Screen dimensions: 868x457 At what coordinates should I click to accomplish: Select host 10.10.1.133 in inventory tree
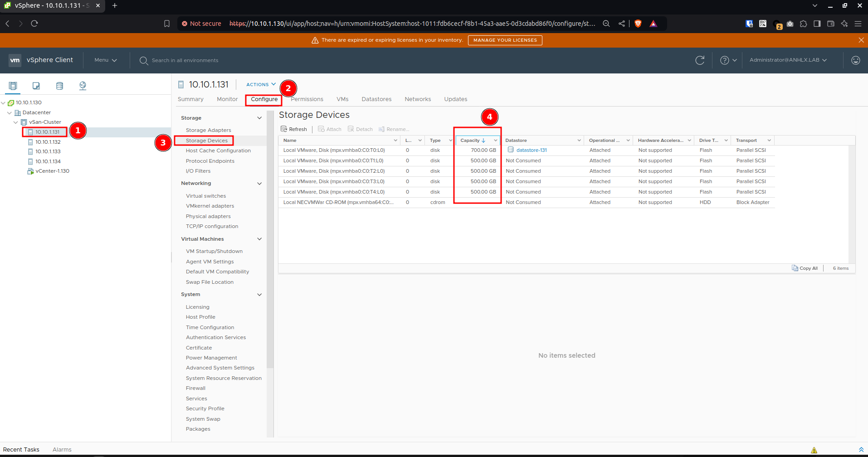coord(48,151)
